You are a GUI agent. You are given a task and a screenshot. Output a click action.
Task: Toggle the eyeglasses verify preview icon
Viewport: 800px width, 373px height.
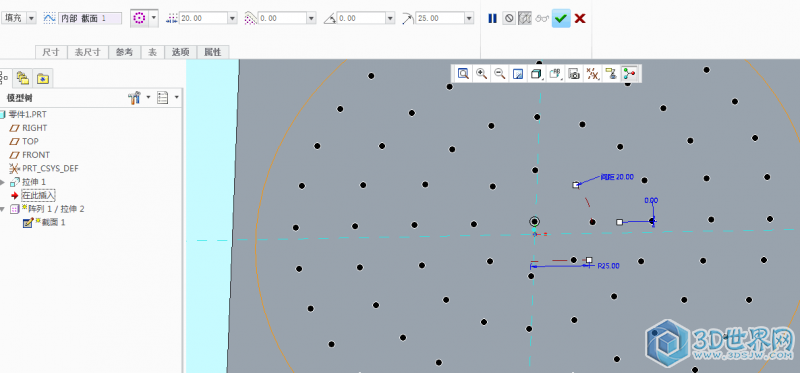point(542,18)
